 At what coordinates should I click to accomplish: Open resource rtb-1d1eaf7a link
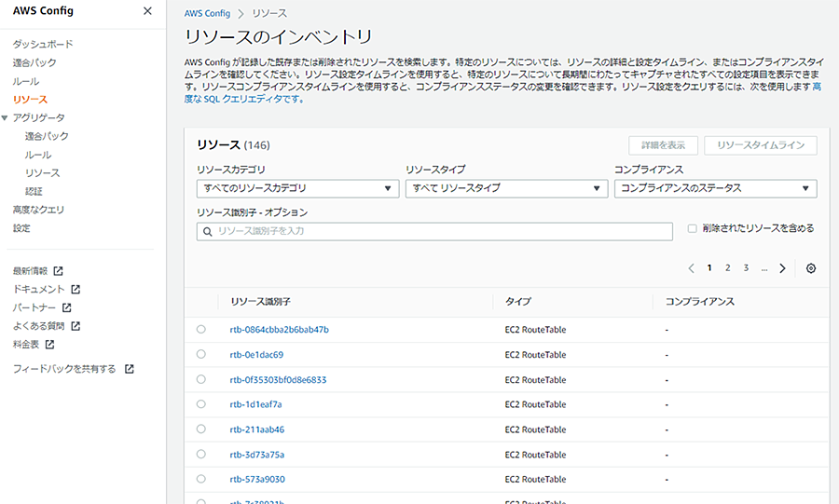[255, 404]
